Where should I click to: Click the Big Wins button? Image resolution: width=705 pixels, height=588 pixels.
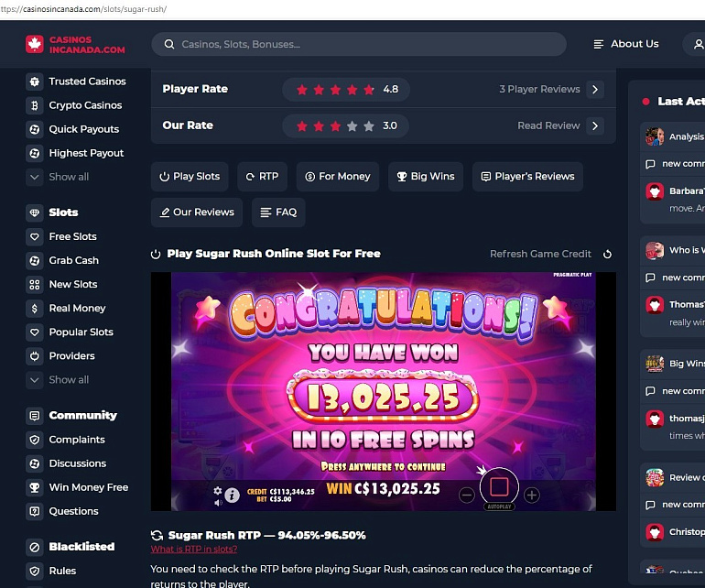click(426, 177)
